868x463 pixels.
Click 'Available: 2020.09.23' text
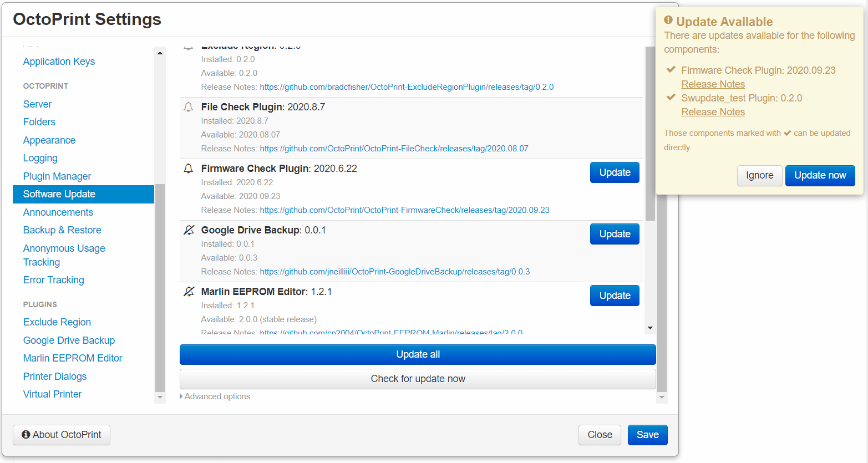point(241,196)
